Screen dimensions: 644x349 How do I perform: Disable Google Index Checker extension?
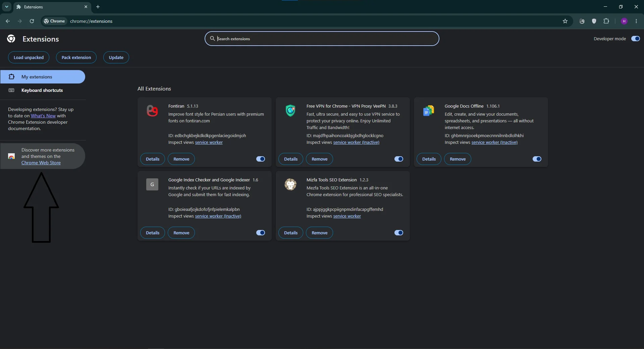click(x=261, y=233)
